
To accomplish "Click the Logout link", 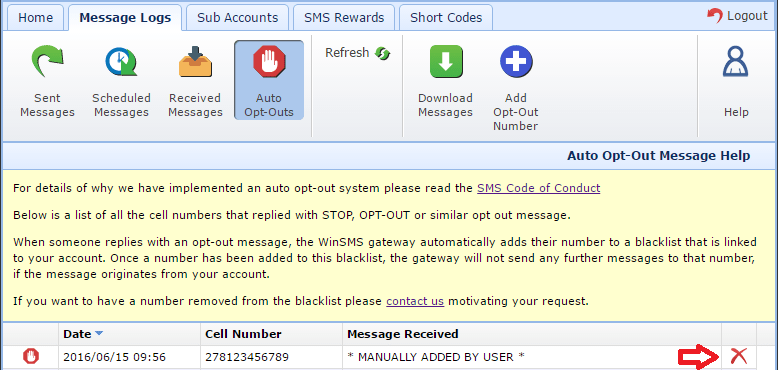I will click(x=737, y=16).
